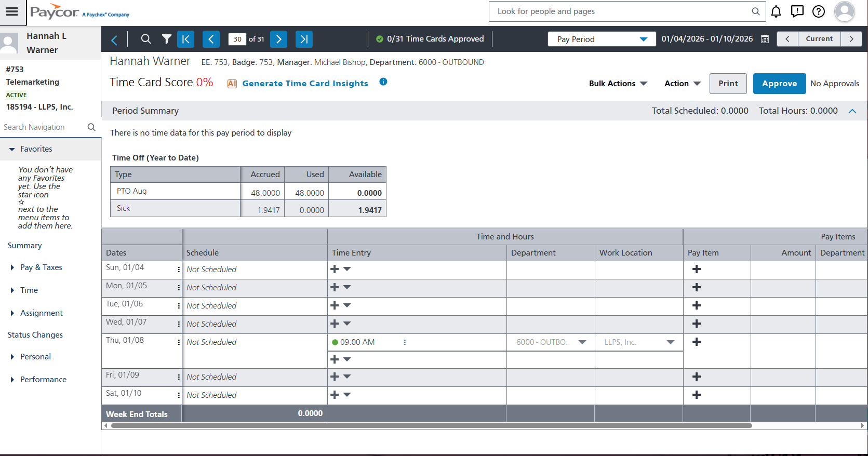Add a pay item for Sun, 01/04
868x456 pixels.
click(x=697, y=269)
